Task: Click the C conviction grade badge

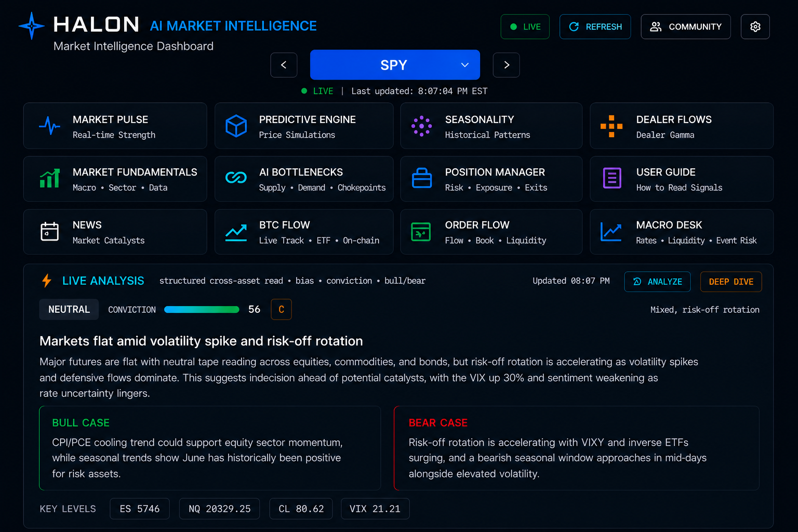Action: (x=281, y=310)
